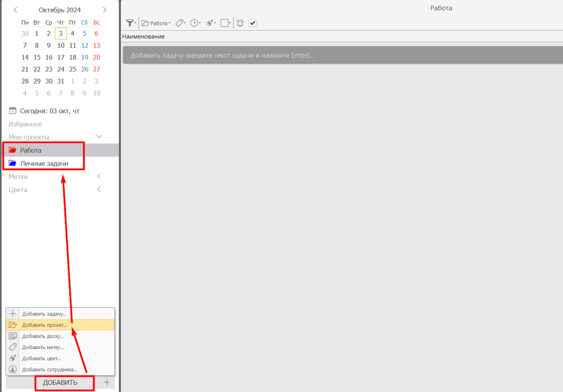Expand the Метки section chevron
563x392 pixels.
(x=99, y=176)
